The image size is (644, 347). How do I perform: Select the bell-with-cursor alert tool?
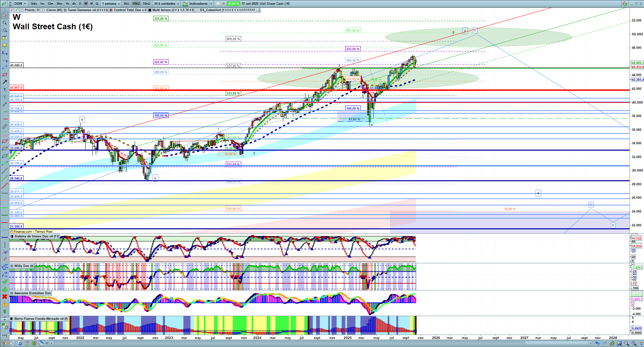5,38
